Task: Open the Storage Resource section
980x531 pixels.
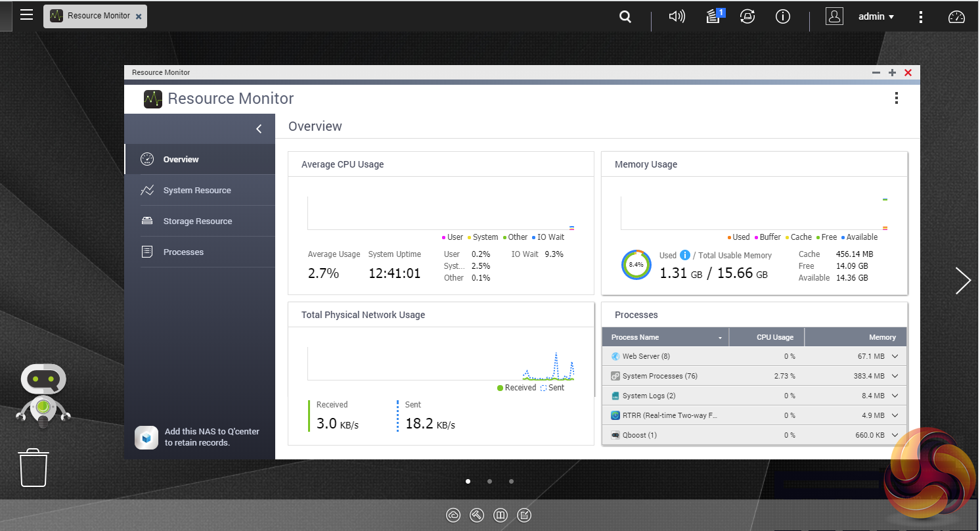Action: [x=197, y=221]
